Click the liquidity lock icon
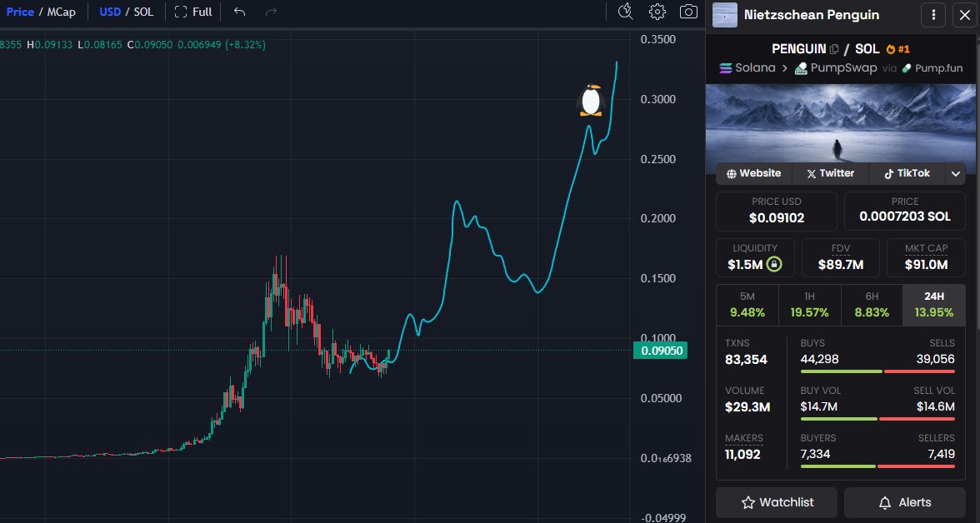Viewport: 980px width, 523px height. click(x=773, y=264)
